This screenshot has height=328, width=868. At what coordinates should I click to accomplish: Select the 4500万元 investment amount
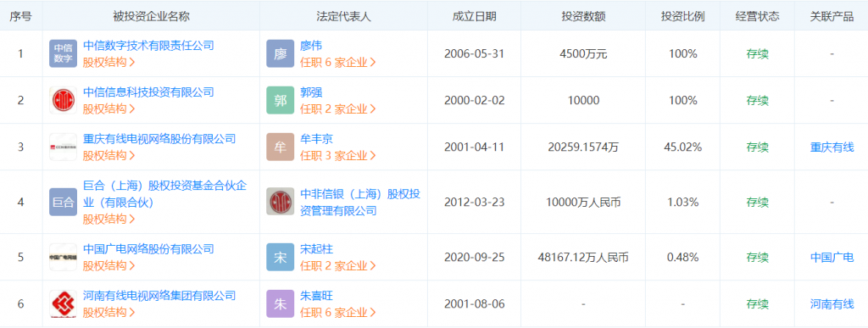click(583, 54)
